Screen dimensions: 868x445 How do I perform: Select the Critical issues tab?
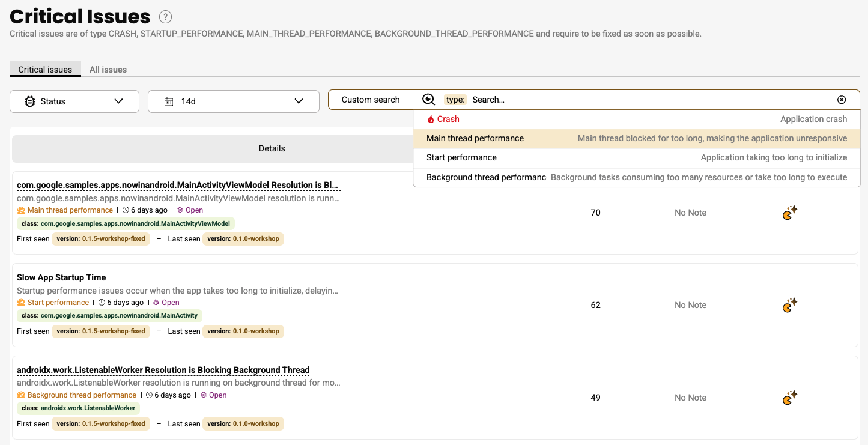(45, 70)
